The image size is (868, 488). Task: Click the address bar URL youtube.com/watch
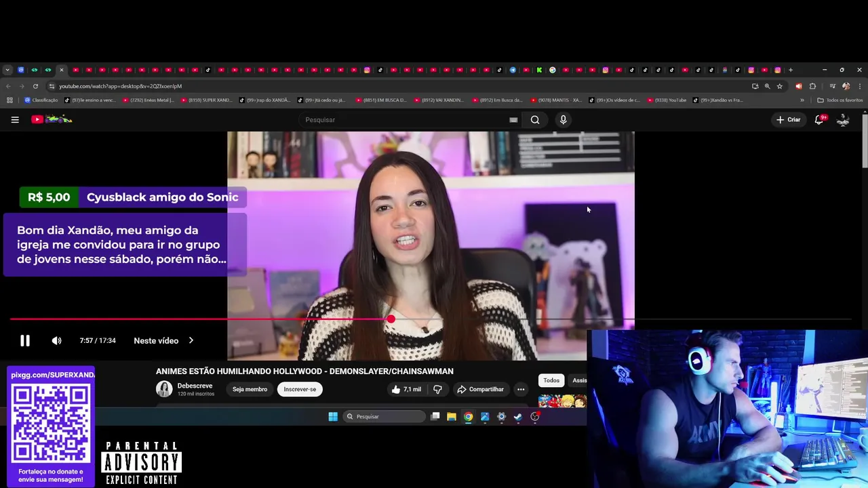[x=120, y=86]
